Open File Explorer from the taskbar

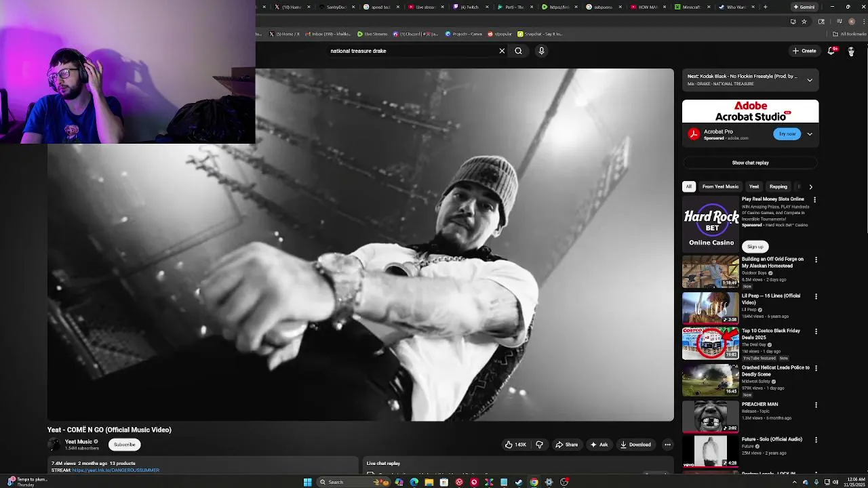429,482
